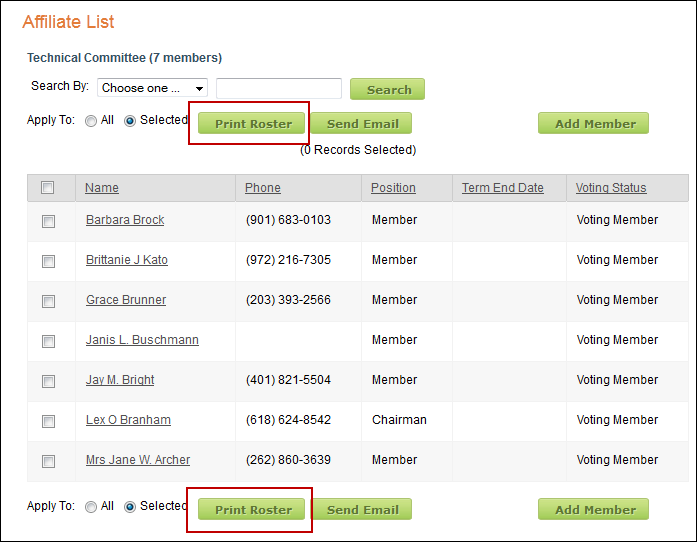The height and width of the screenshot is (542, 697).
Task: Check the box for Grace Brunner
Action: [x=48, y=302]
